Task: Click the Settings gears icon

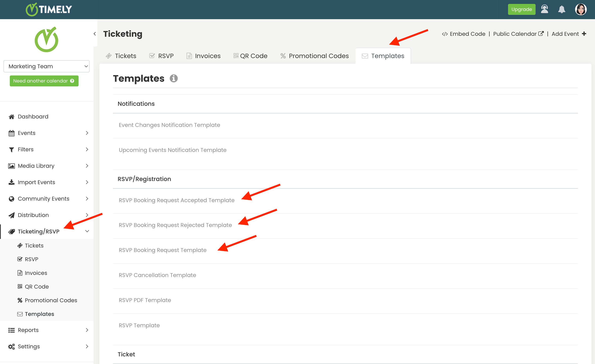Action: click(11, 347)
